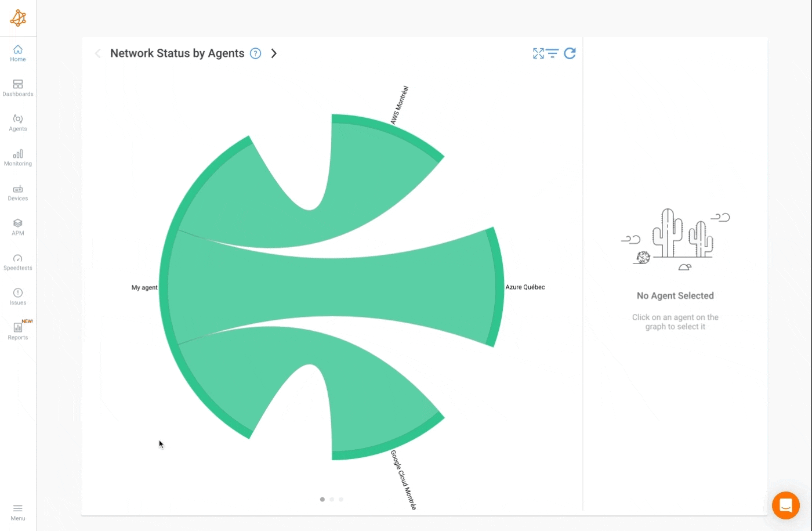Screen dimensions: 812x531
Task: Refresh the Network Status chart
Action: click(x=570, y=53)
